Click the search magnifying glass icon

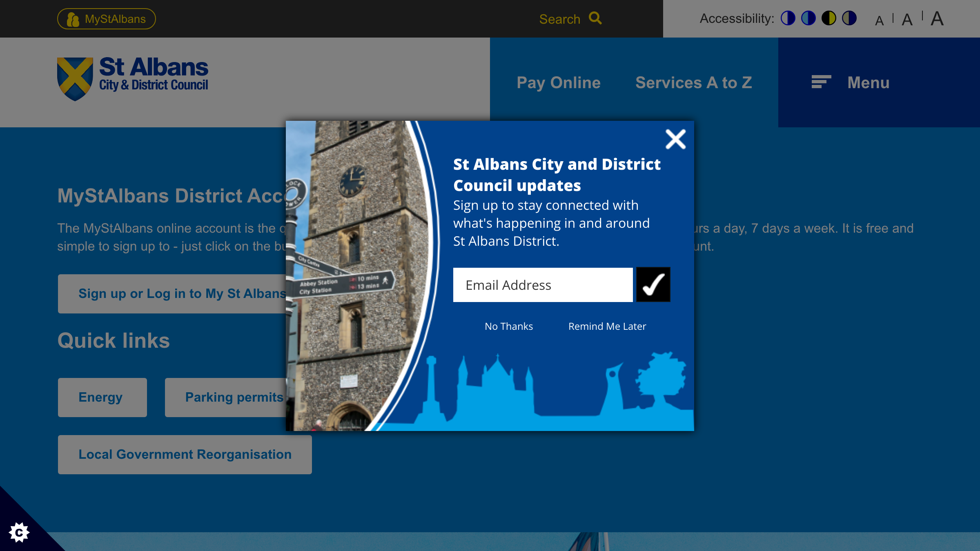[x=595, y=18]
